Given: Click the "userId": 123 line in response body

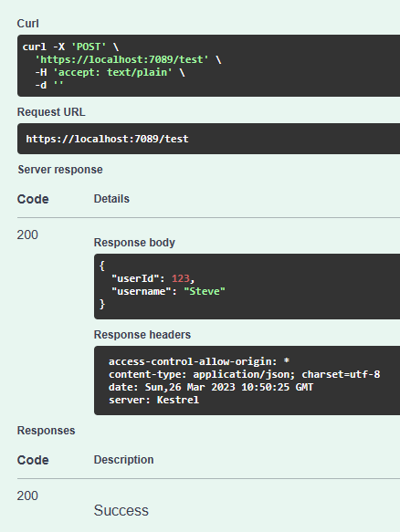Looking at the screenshot, I should pyautogui.click(x=153, y=278).
